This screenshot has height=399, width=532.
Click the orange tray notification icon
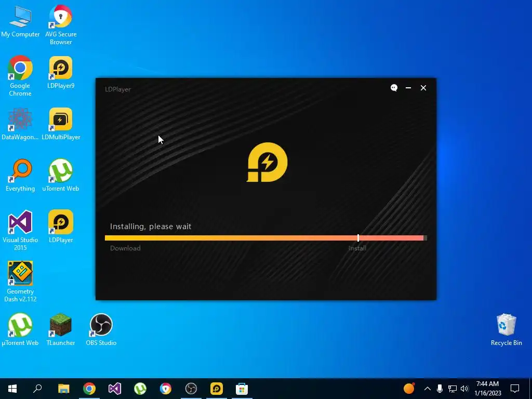tap(409, 388)
